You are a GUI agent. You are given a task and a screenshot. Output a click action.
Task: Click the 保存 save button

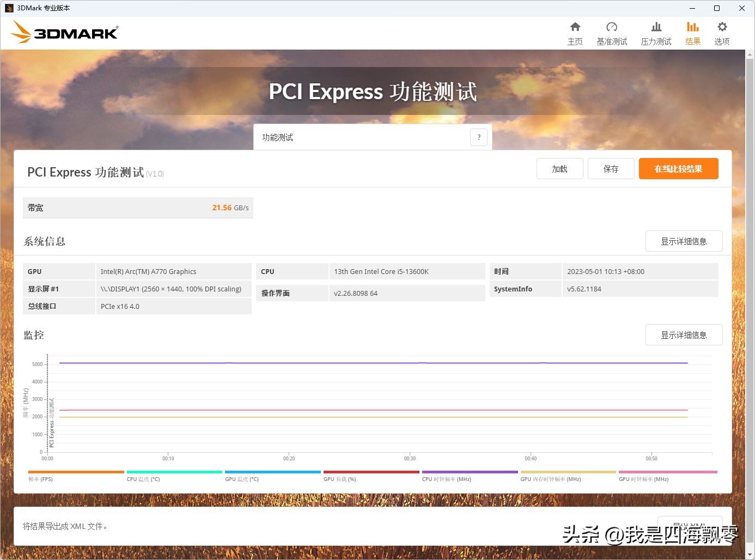pos(611,168)
